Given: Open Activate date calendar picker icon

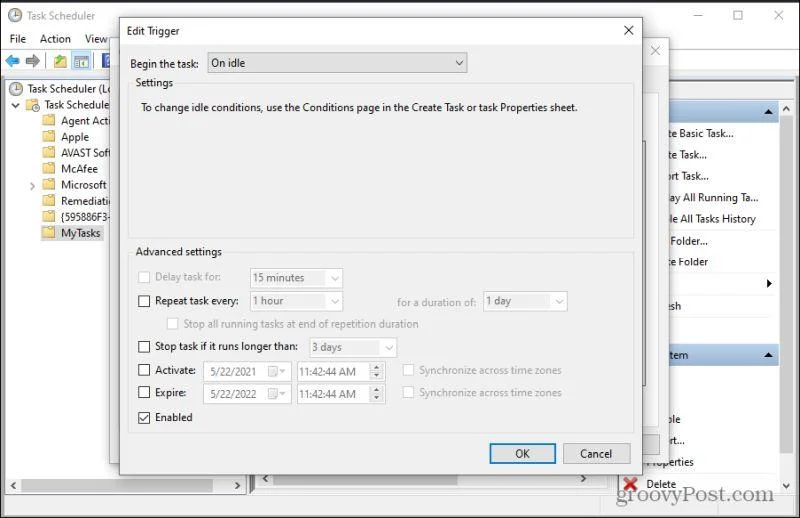Looking at the screenshot, I should click(x=276, y=371).
